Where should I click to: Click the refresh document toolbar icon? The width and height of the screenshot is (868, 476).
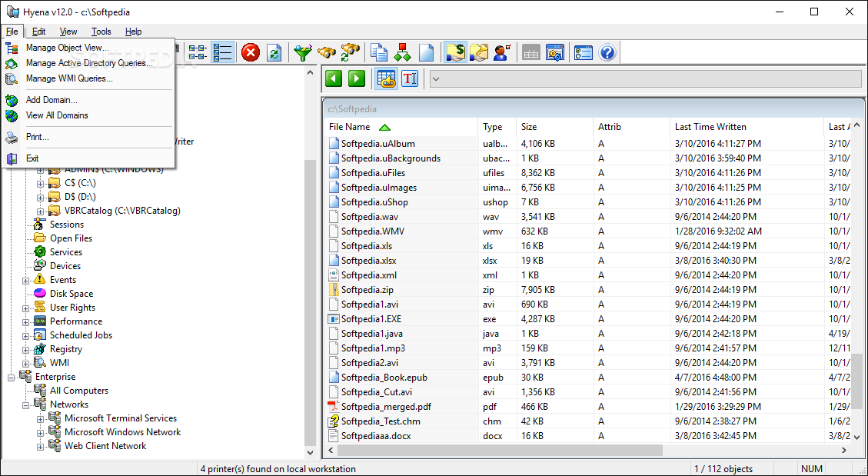pyautogui.click(x=274, y=52)
